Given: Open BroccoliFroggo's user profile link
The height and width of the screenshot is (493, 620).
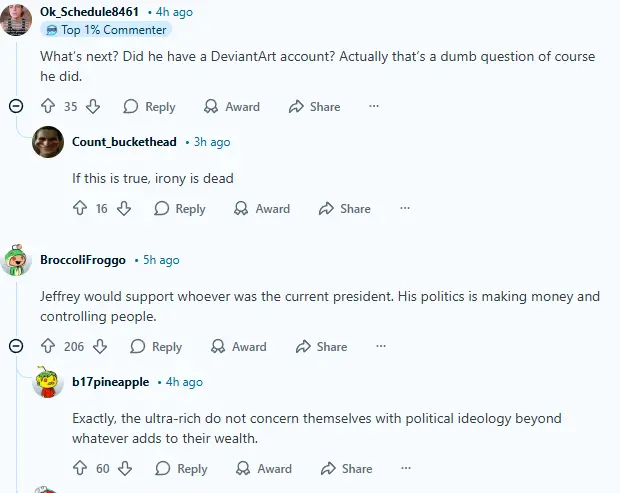Looking at the screenshot, I should coord(83,260).
